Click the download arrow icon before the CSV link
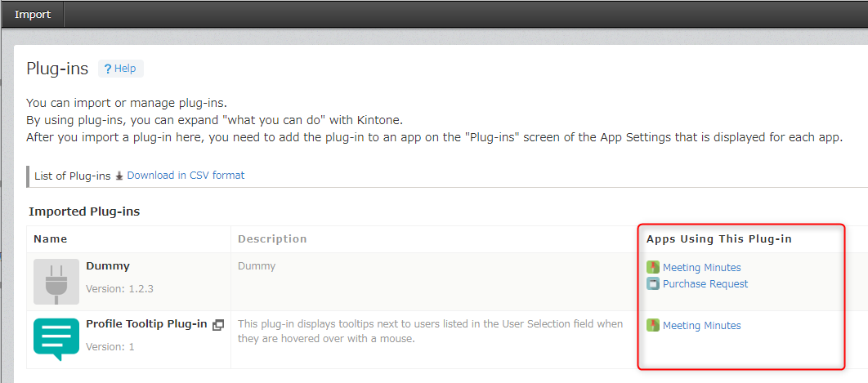The height and width of the screenshot is (383, 868). (119, 176)
